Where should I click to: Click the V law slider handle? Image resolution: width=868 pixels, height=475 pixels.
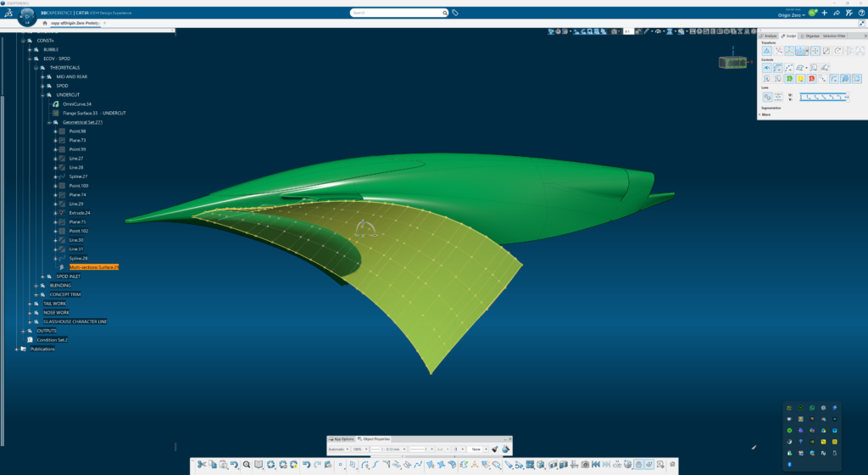848,101
